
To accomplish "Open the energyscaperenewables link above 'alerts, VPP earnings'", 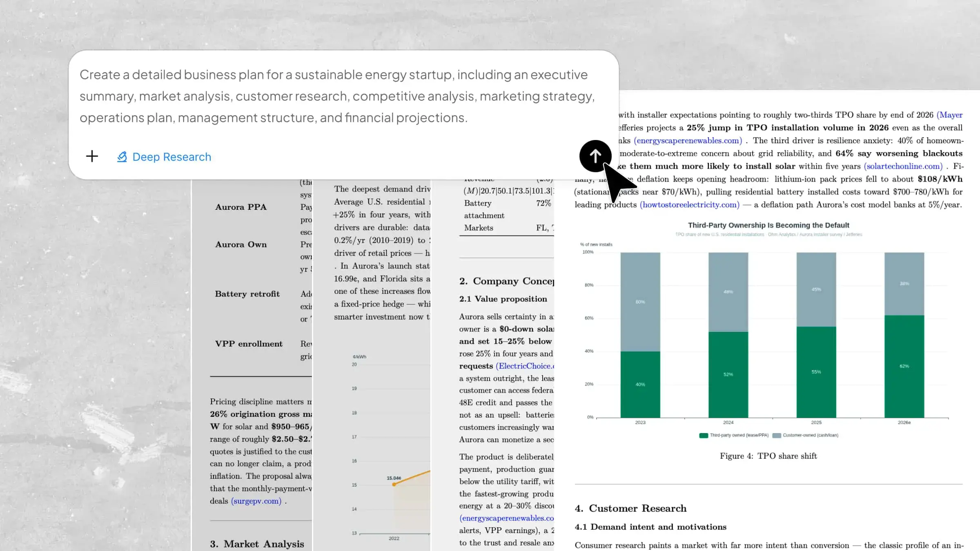I will tap(506, 518).
